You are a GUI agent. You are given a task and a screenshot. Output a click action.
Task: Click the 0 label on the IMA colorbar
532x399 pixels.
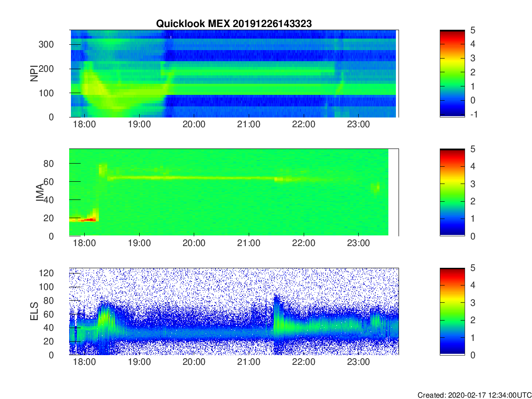(x=472, y=236)
